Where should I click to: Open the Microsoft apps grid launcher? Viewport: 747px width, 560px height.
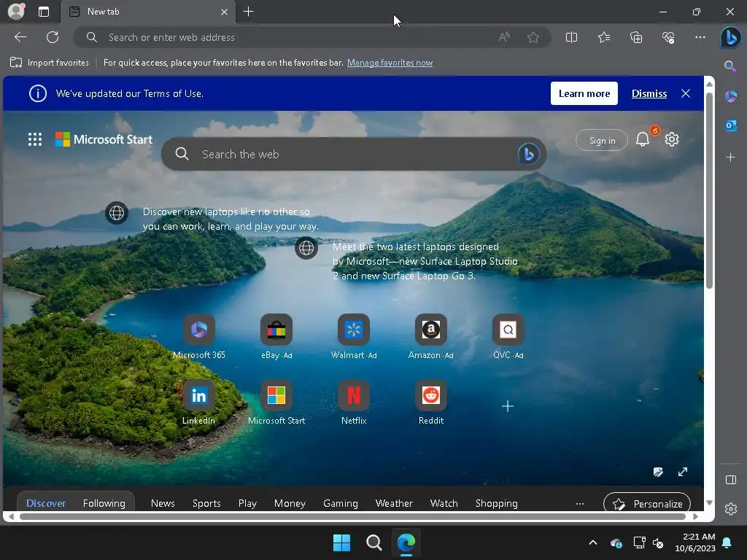tap(35, 139)
